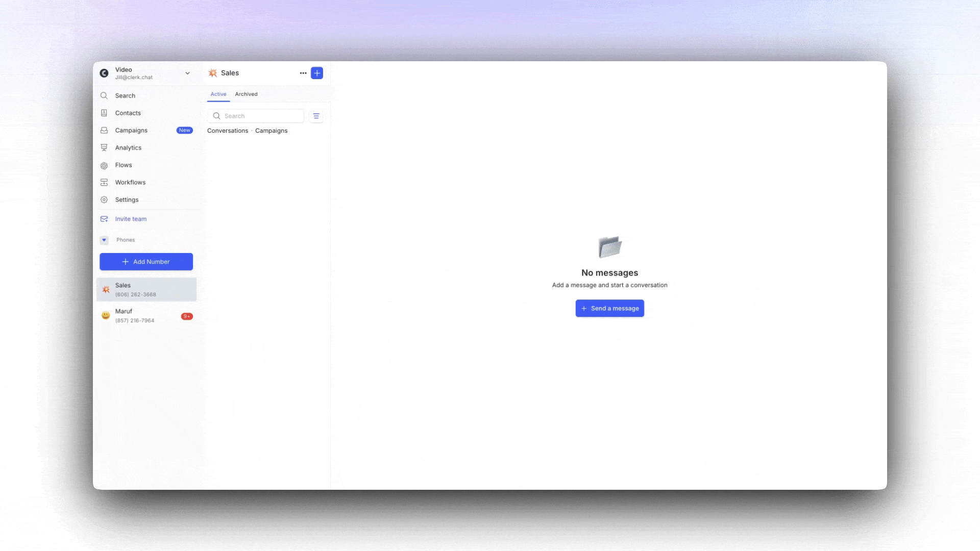Collapse the Phones section toggle

[x=104, y=240]
